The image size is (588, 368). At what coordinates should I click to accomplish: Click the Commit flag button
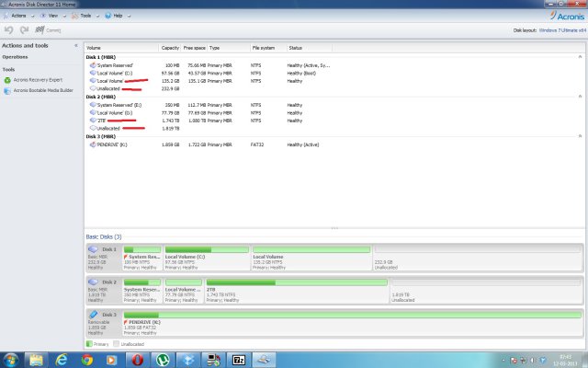click(48, 30)
